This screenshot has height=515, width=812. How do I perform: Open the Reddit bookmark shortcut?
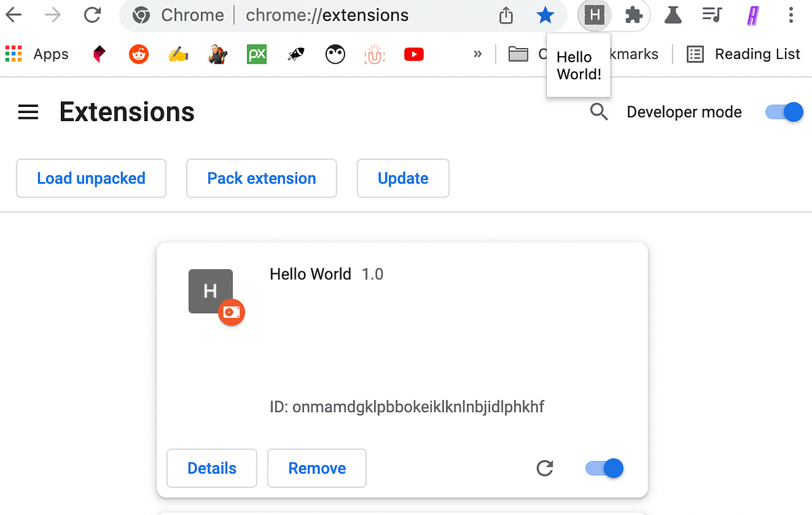pyautogui.click(x=139, y=54)
